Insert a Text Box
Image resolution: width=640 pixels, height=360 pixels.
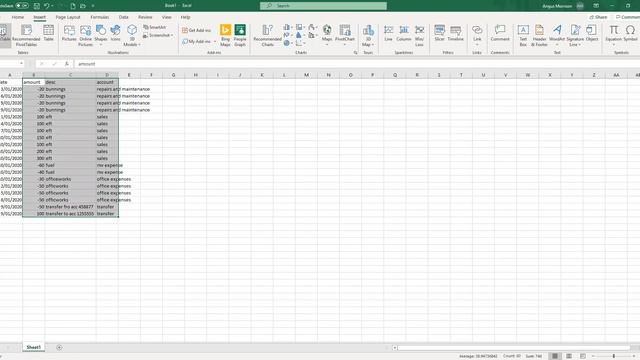523,36
